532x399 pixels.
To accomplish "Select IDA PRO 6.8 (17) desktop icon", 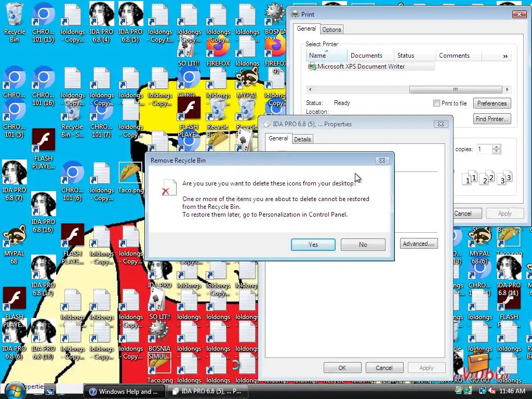I will click(x=43, y=276).
